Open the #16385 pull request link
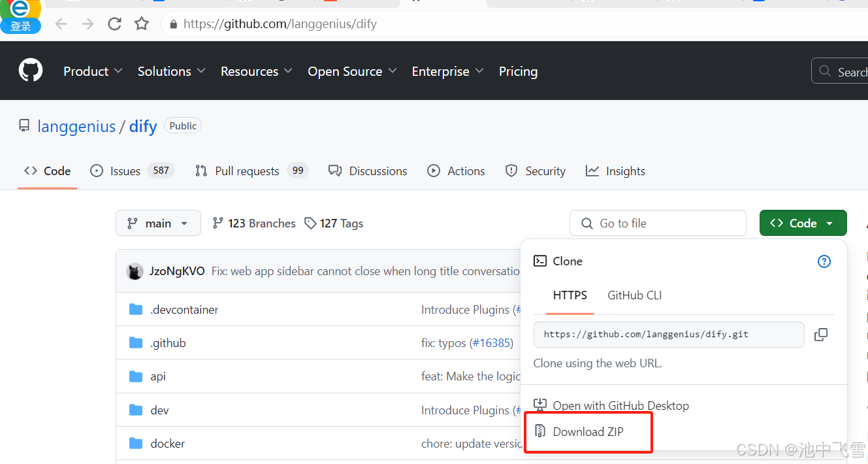This screenshot has height=464, width=868. coord(491,343)
